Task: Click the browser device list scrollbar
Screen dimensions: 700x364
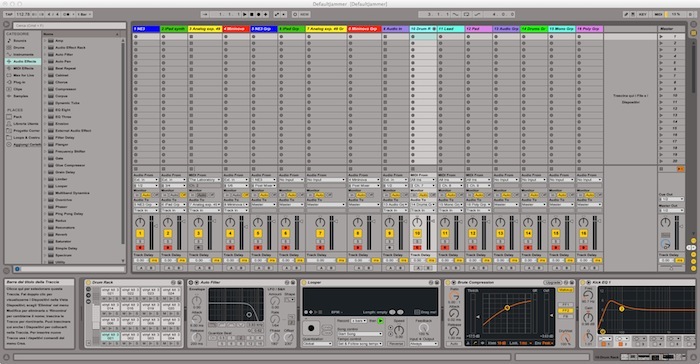Action: [123, 143]
